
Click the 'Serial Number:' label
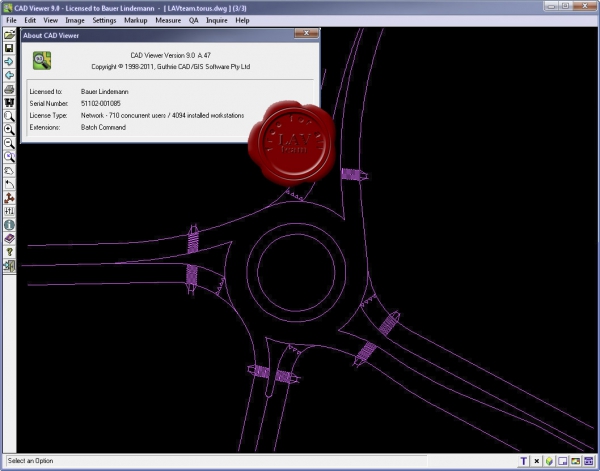click(x=49, y=103)
